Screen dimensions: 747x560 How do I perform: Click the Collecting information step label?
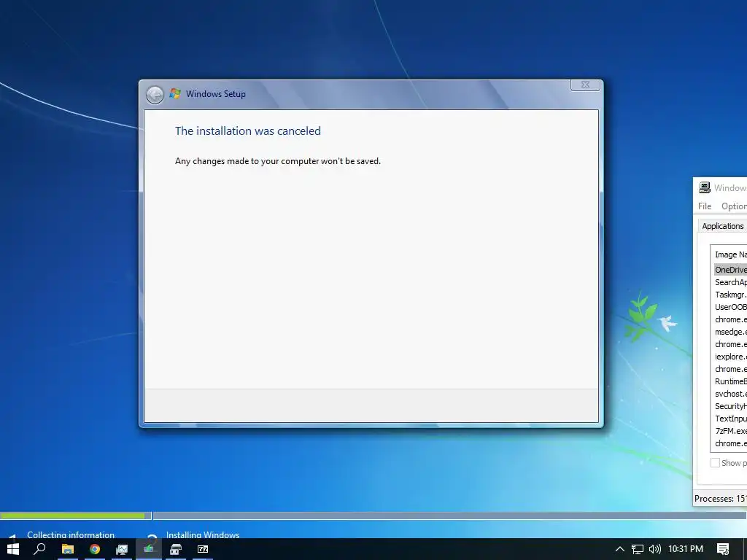pos(71,534)
